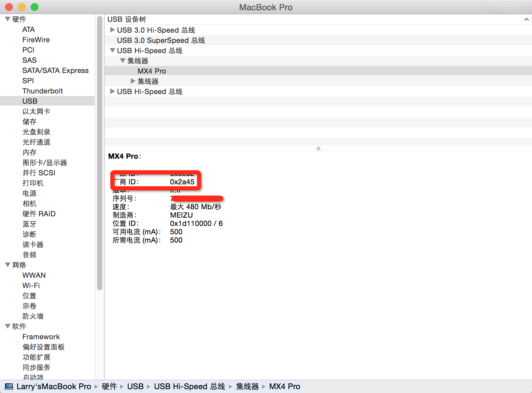532x393 pixels.
Task: Click the 最大 480 Mb/秒 speed value
Action: pos(196,207)
